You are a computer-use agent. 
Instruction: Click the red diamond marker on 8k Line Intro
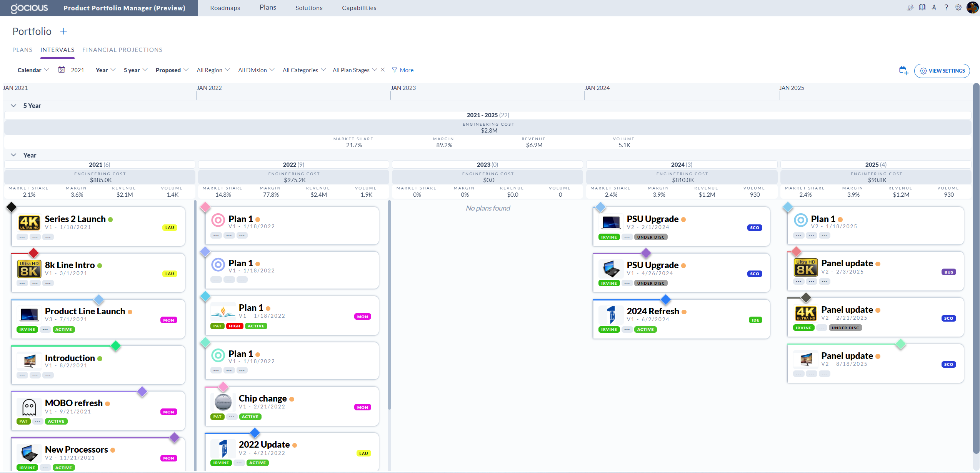click(x=34, y=253)
